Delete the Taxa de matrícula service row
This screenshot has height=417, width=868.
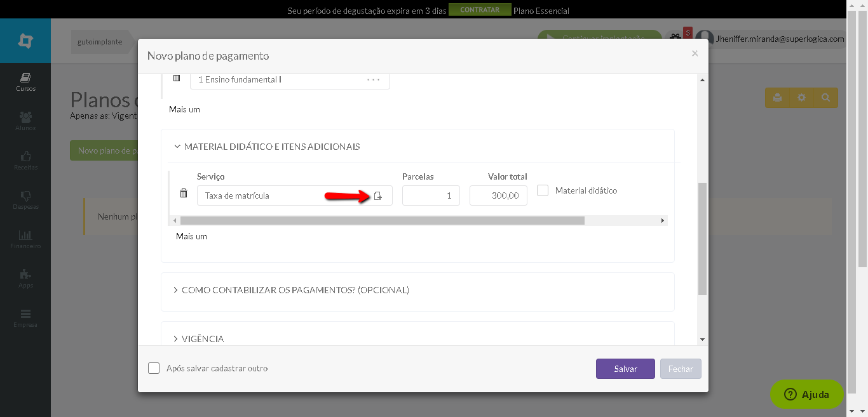(x=184, y=193)
